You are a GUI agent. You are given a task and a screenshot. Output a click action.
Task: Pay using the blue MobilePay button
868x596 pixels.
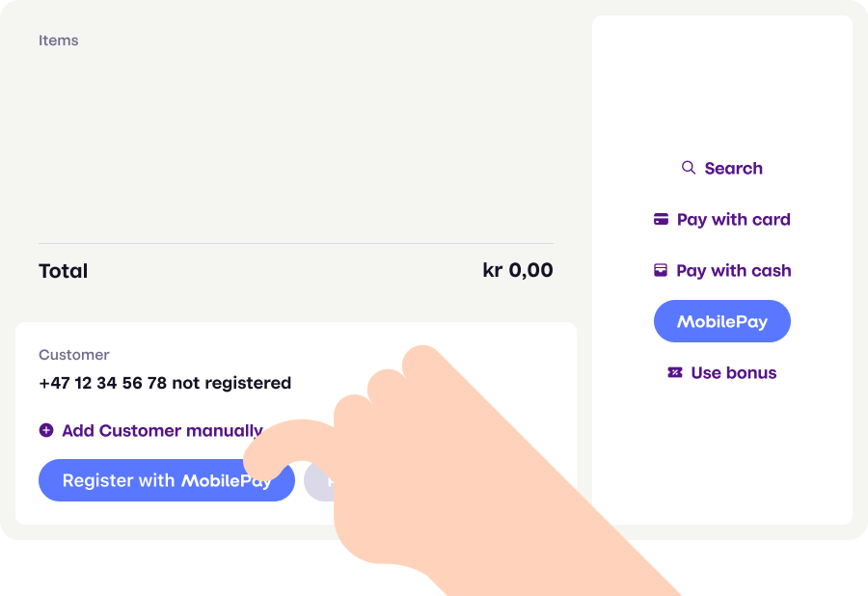pyautogui.click(x=722, y=322)
